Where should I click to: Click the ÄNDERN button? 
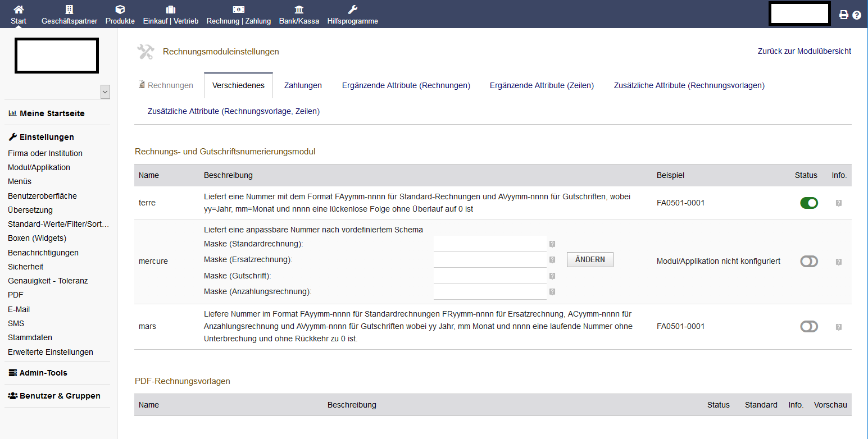coord(590,259)
